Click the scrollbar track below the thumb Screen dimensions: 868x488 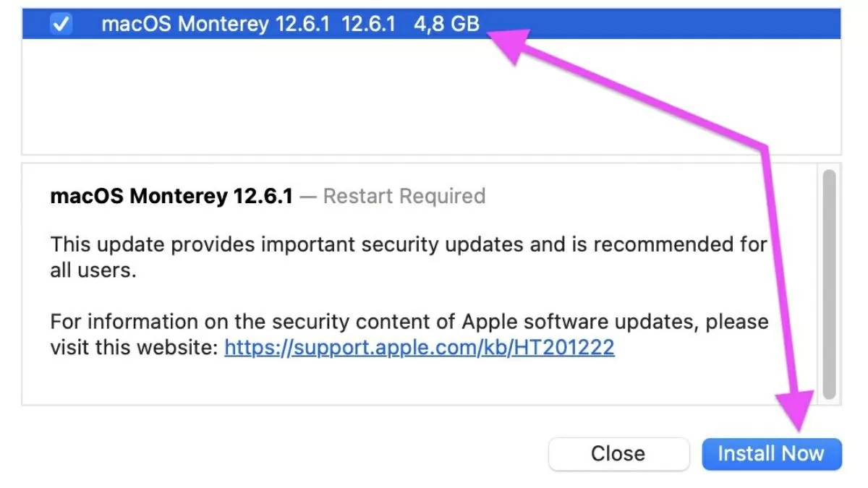[829, 400]
